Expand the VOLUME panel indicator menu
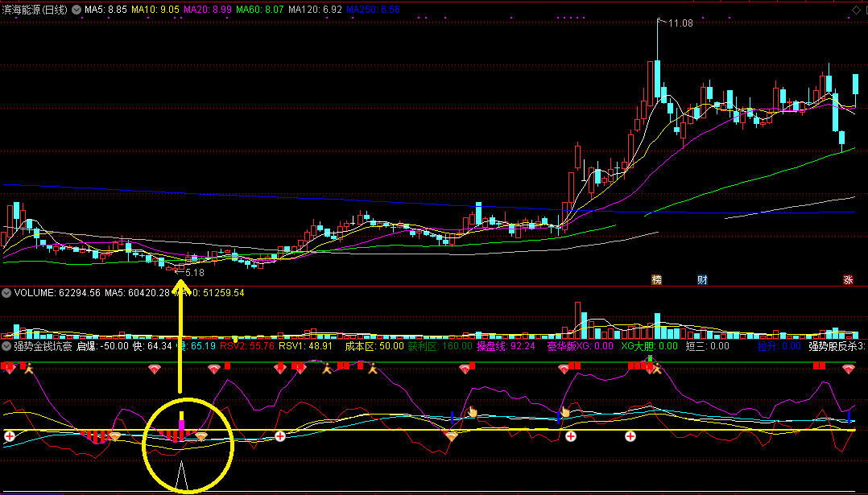This screenshot has height=495, width=868. [x=6, y=293]
